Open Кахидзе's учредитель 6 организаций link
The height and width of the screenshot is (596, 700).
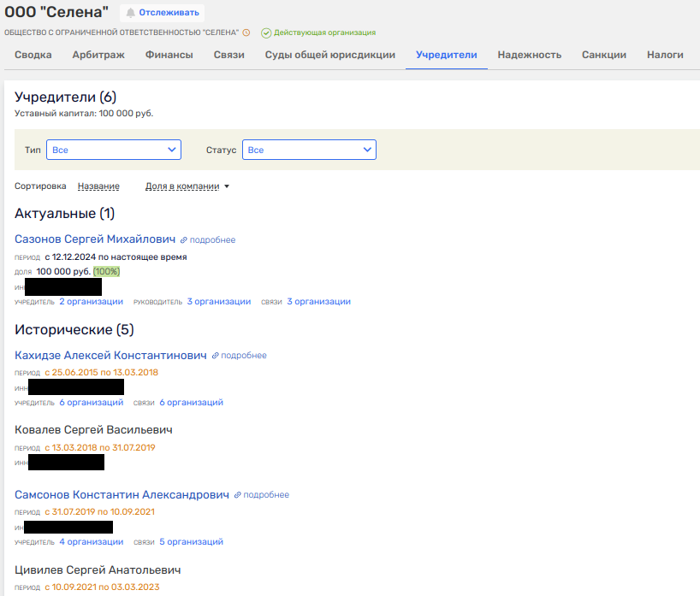point(92,403)
